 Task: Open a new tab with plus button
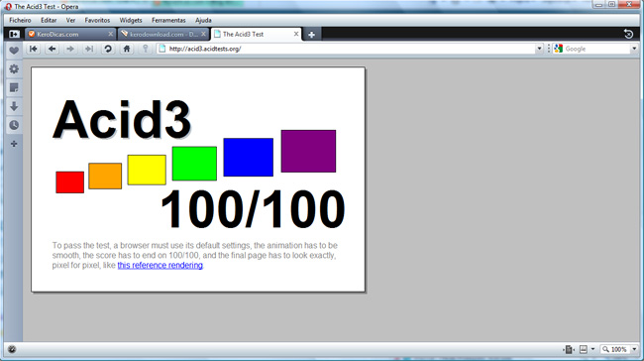[x=311, y=35]
